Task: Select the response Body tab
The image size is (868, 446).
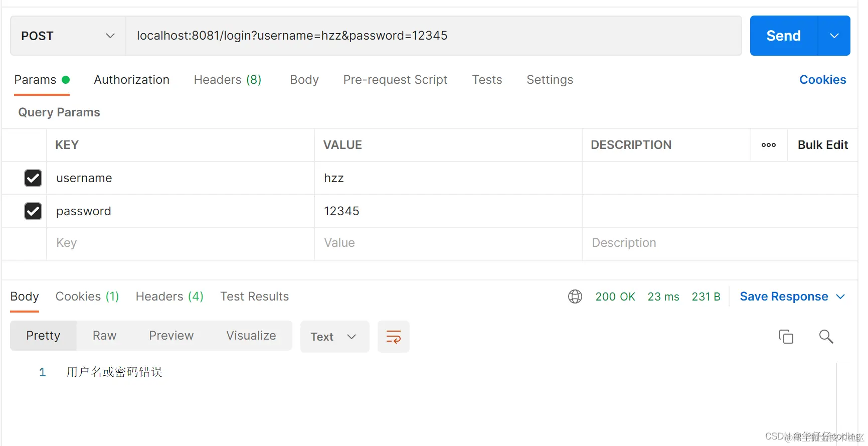Action: coord(25,296)
